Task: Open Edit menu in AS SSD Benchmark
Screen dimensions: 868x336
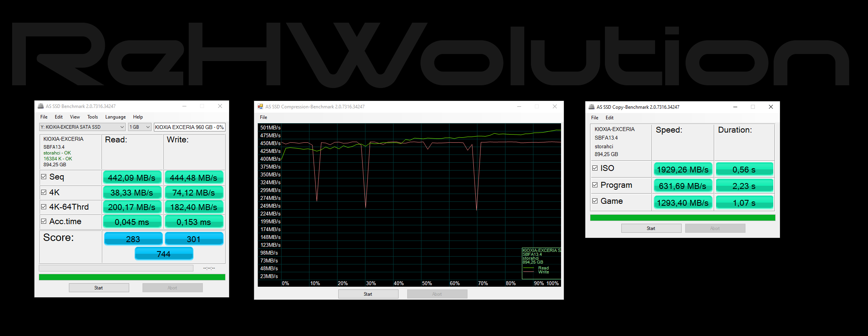Action: tap(59, 117)
